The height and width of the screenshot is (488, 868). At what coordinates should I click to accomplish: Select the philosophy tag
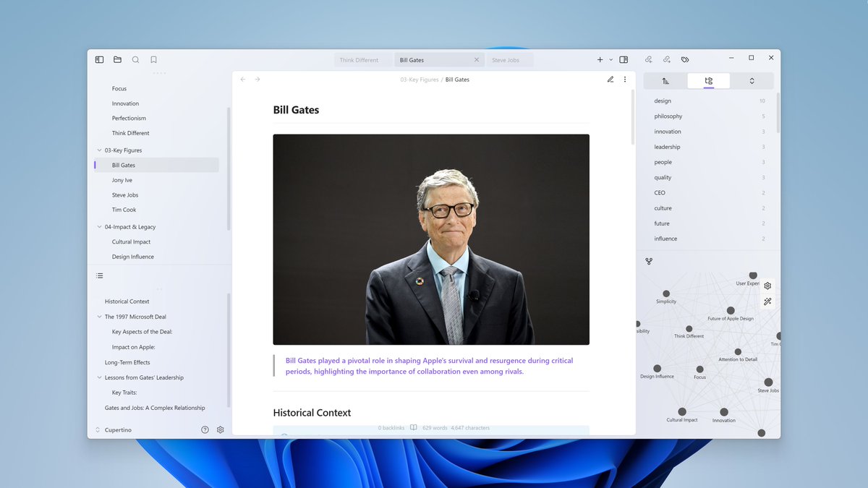click(x=668, y=116)
